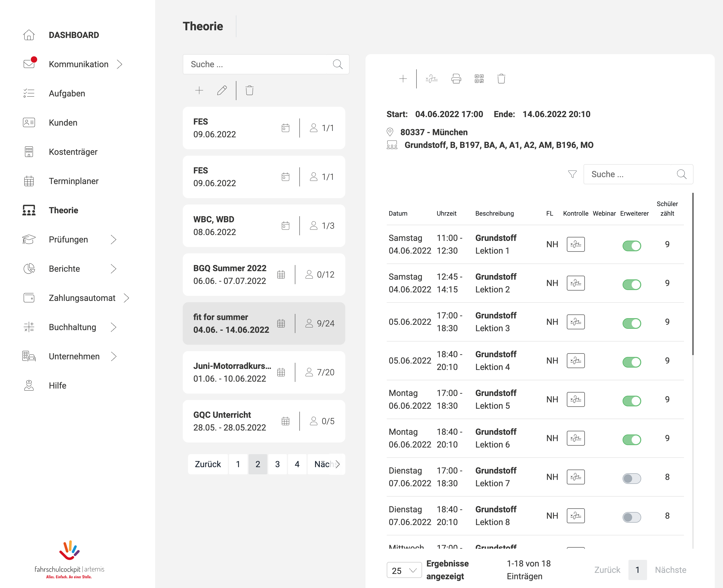Screen dimensions: 723x588
Task: Click calendar icon on WBC, WBD course
Action: click(x=285, y=225)
